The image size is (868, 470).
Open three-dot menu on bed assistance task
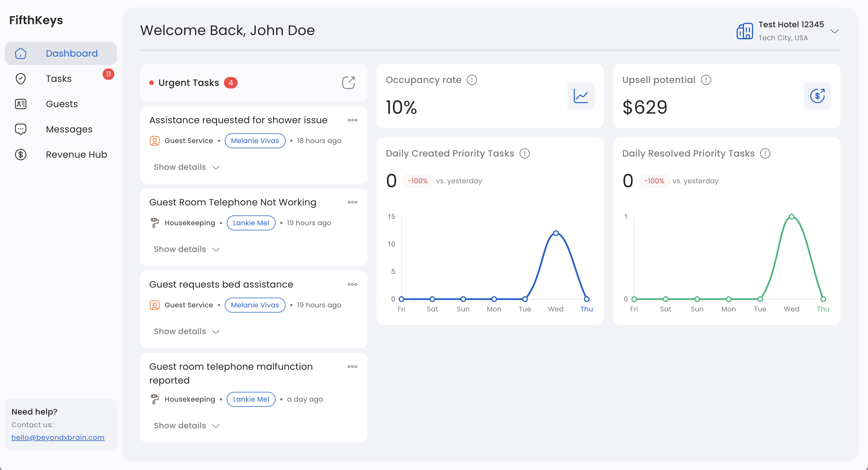[352, 284]
